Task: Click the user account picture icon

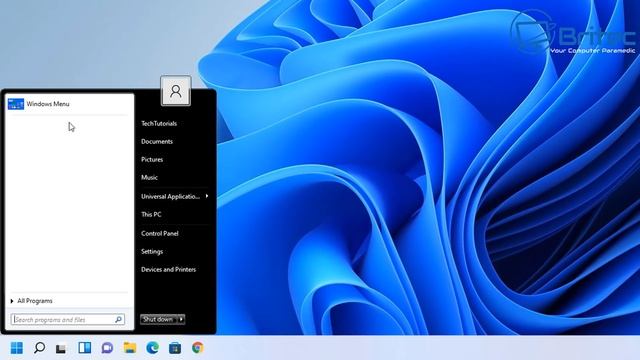Action: pyautogui.click(x=176, y=91)
